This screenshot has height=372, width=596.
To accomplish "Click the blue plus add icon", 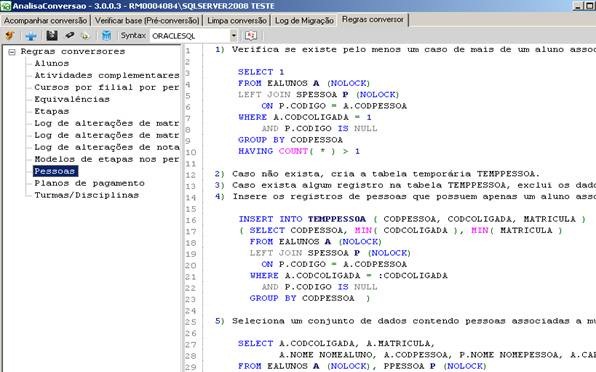I will point(31,36).
